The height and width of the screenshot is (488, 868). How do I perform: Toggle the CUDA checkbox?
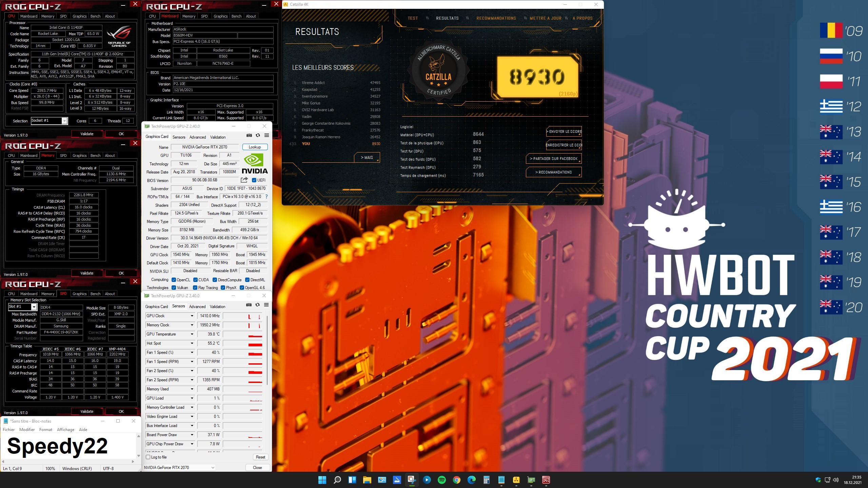pos(195,280)
